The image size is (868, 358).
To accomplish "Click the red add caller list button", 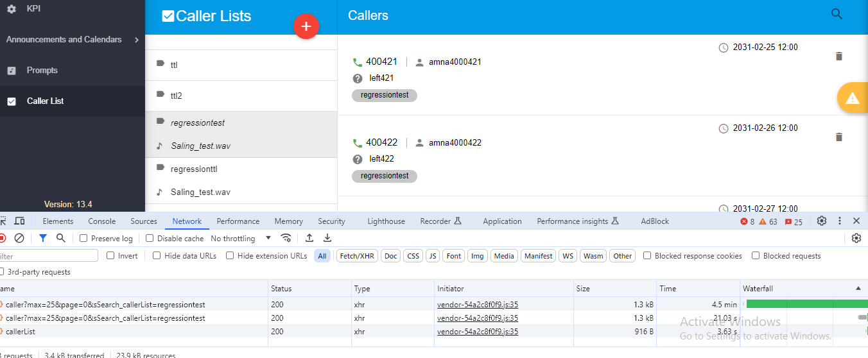I will (306, 26).
